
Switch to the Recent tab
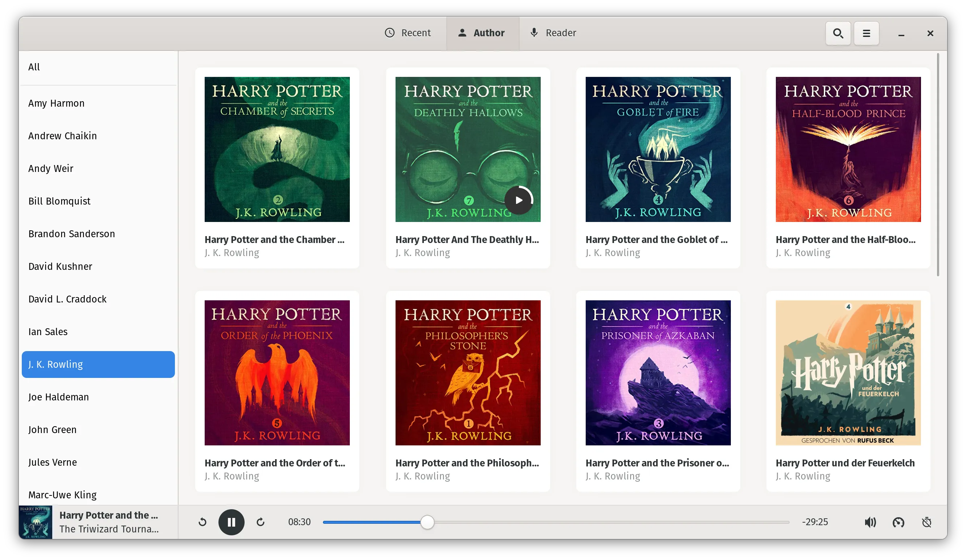click(408, 33)
